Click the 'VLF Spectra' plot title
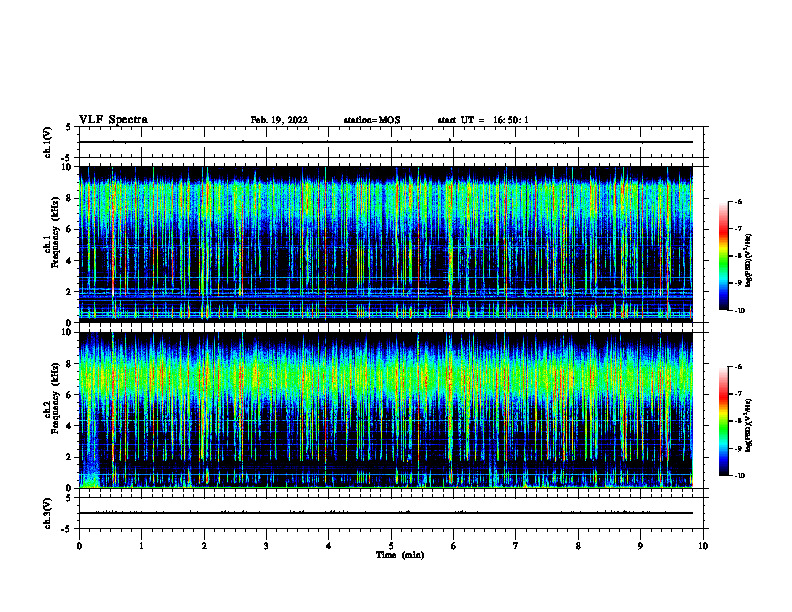Viewport: 792px width, 612px height. pos(113,120)
